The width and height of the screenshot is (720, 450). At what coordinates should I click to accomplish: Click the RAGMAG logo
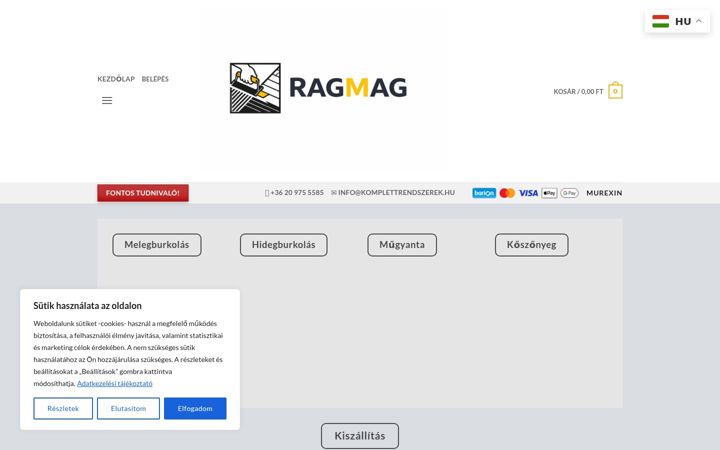318,88
